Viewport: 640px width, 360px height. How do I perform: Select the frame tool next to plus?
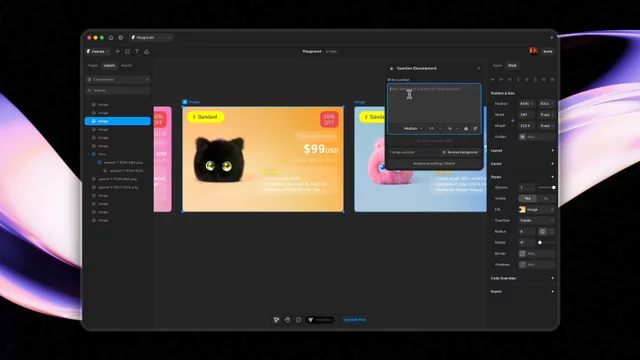tap(127, 51)
